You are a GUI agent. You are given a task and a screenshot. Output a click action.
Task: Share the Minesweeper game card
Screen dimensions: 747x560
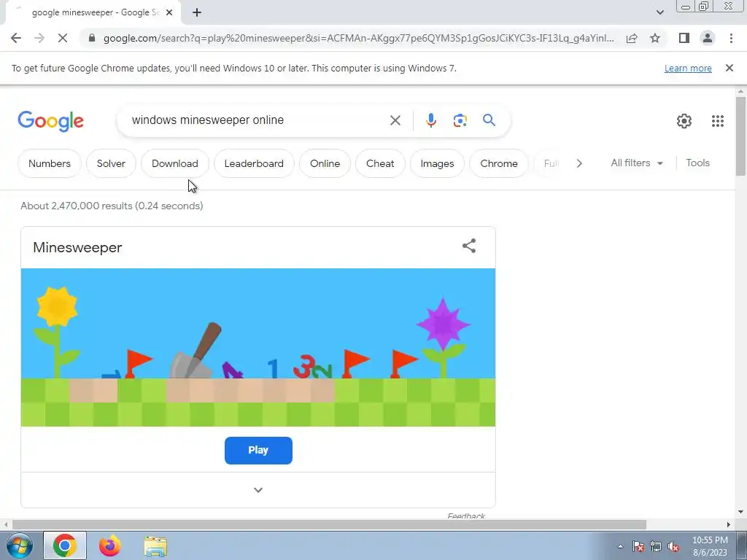(469, 246)
